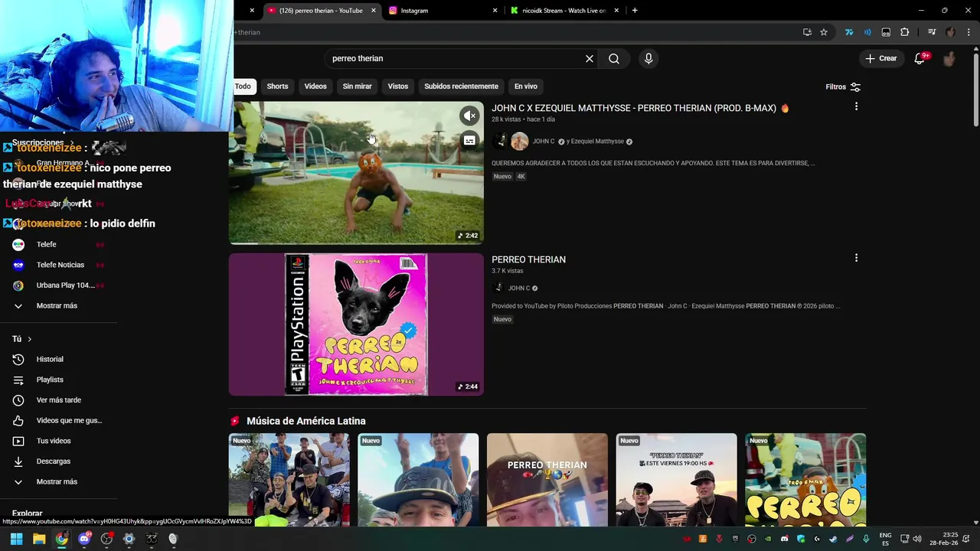Open the Chrome profile avatar
The width and height of the screenshot is (980, 551).
pos(951,32)
